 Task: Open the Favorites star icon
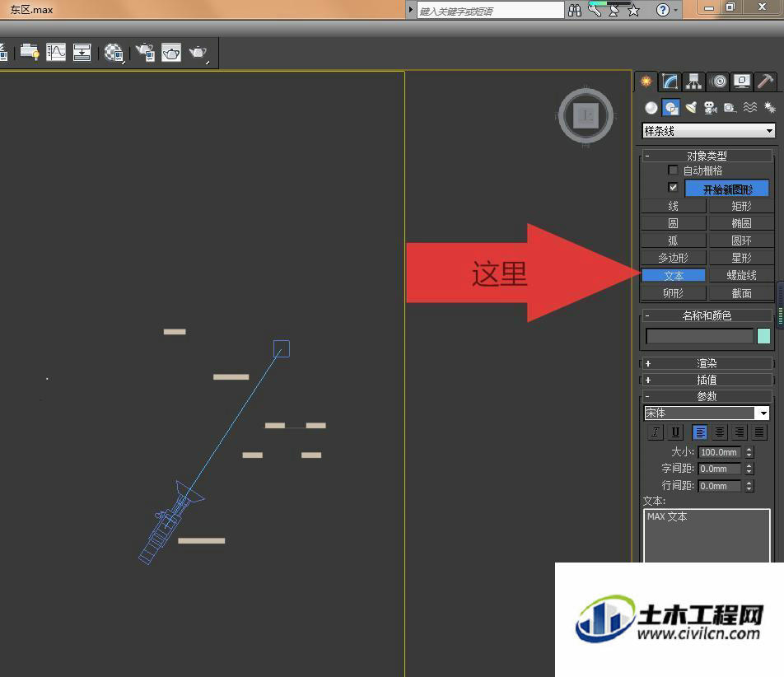(x=633, y=10)
